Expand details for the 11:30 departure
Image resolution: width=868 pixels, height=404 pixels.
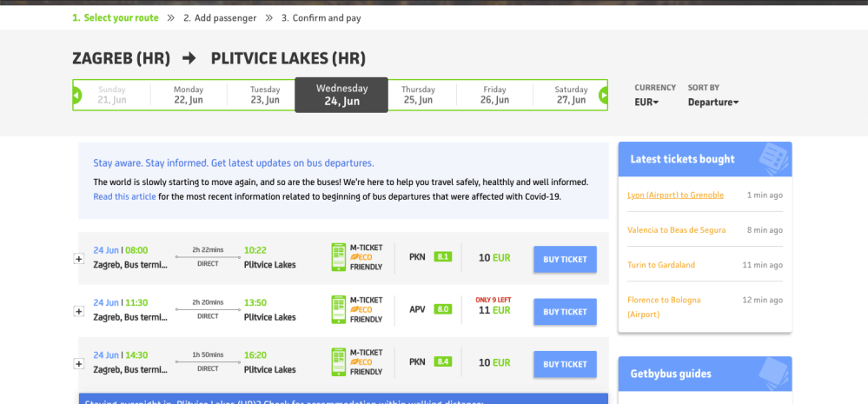click(79, 311)
